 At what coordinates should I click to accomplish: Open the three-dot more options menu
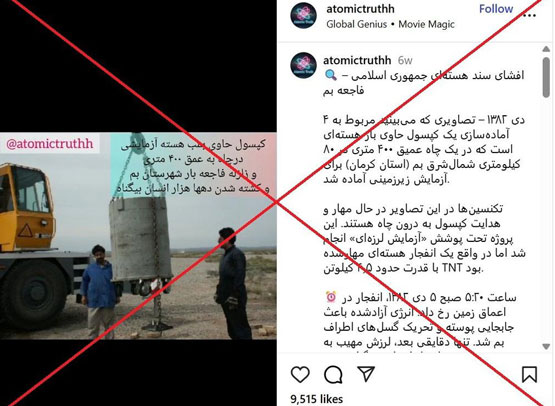coord(529,15)
